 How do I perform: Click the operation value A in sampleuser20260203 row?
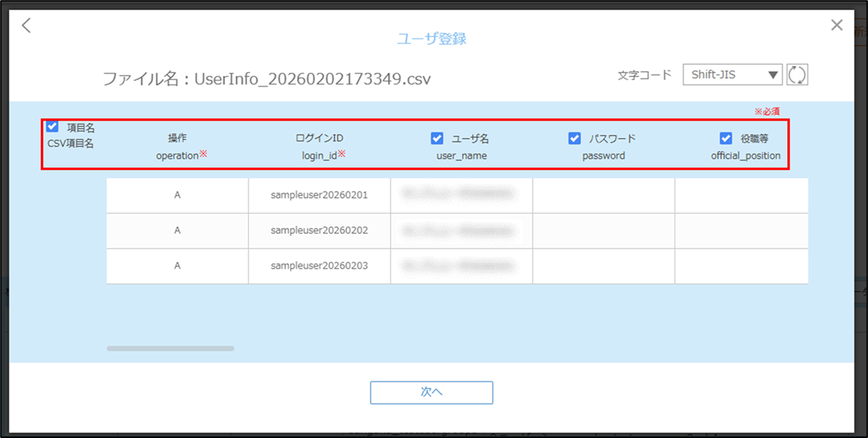(177, 267)
